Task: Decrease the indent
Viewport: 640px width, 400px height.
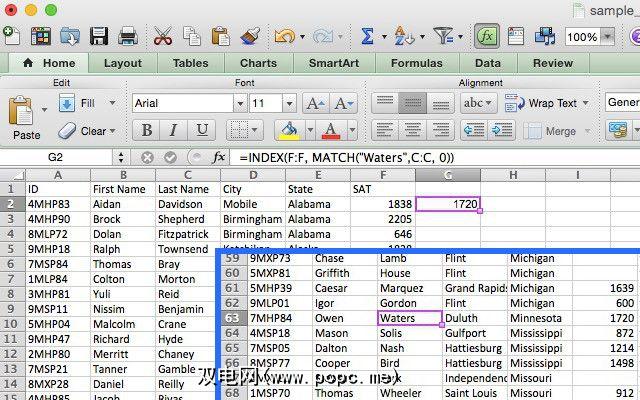Action: (x=474, y=131)
